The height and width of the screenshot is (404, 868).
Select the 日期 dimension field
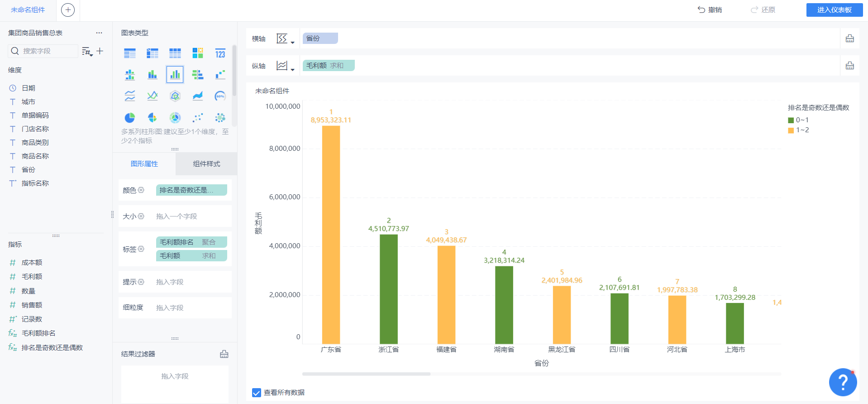pos(29,88)
